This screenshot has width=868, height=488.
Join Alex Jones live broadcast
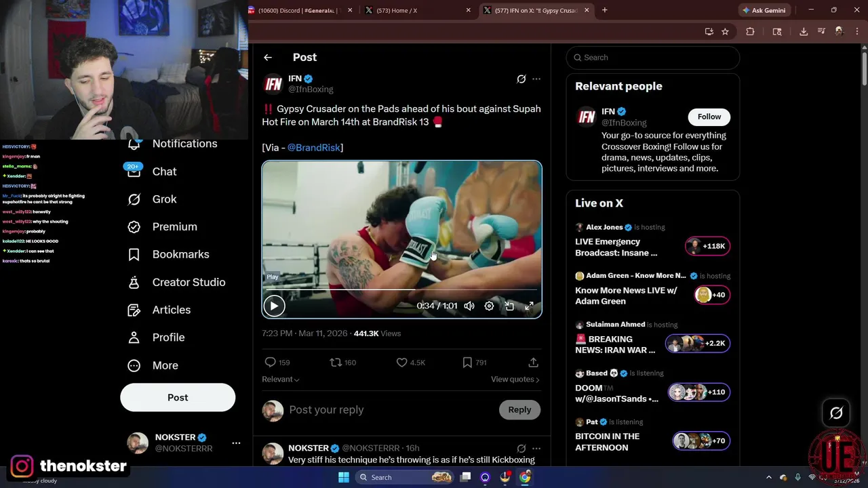pos(652,241)
